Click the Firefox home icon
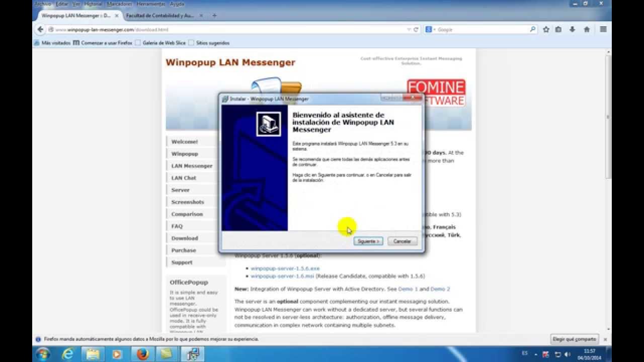 [x=587, y=30]
